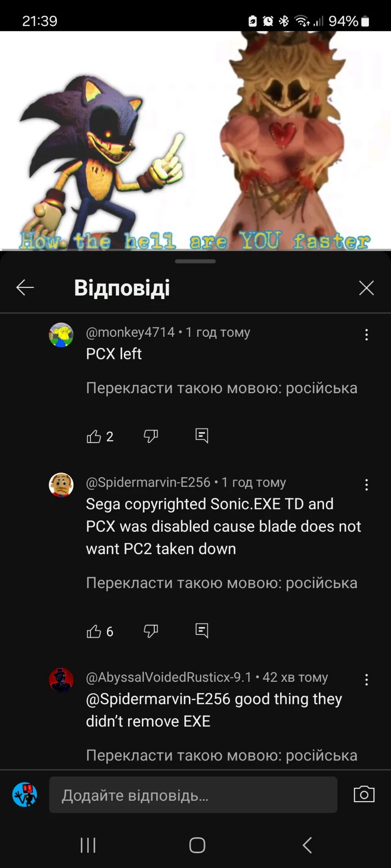Dislike Spidermarvin-E256's comment
Screen dimensions: 391x868
(151, 631)
